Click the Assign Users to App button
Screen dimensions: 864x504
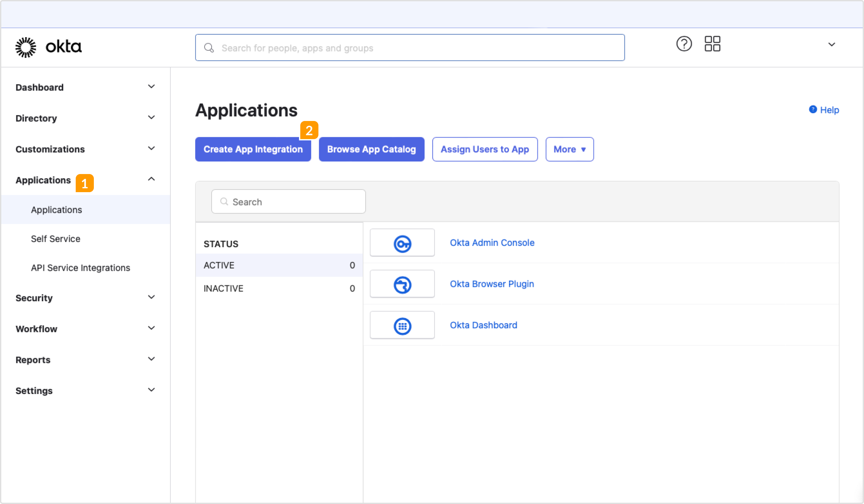click(484, 149)
